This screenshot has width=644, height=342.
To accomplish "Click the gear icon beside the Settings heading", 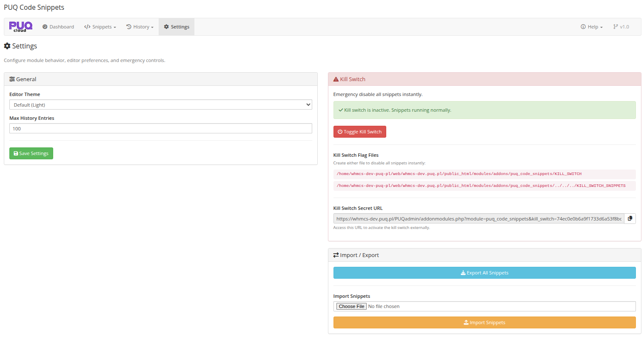I will click(x=6, y=46).
